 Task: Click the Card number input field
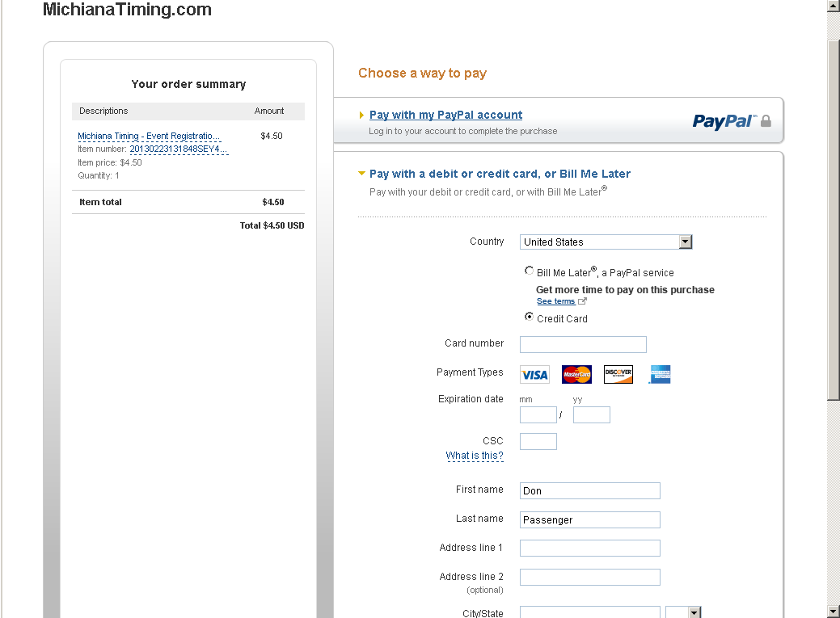point(582,344)
